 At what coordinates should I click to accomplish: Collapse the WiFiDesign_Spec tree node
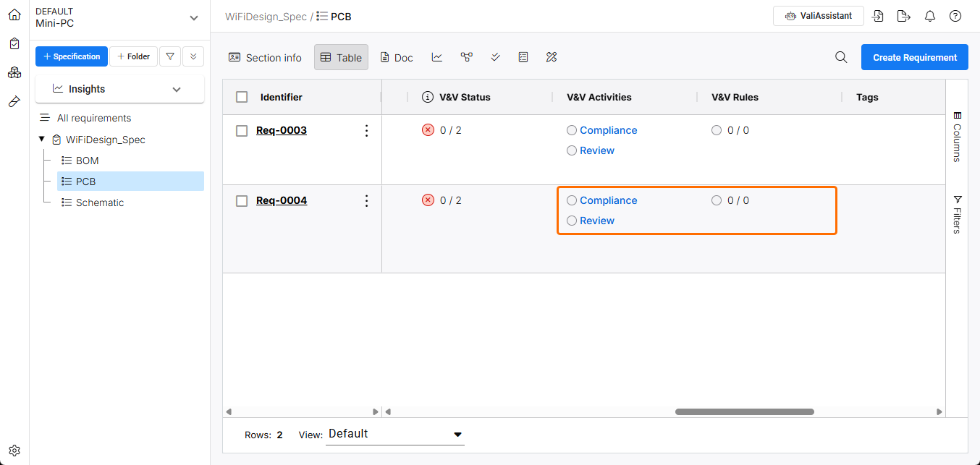pos(42,140)
